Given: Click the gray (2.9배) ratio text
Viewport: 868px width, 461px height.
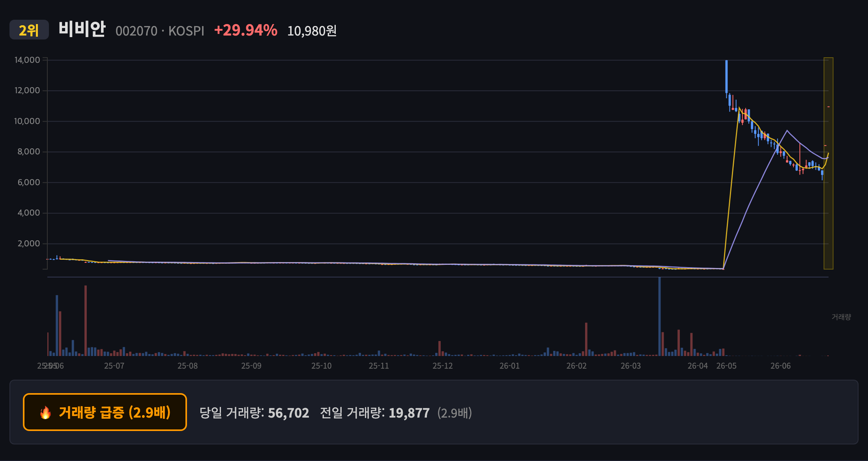Looking at the screenshot, I should tap(455, 413).
